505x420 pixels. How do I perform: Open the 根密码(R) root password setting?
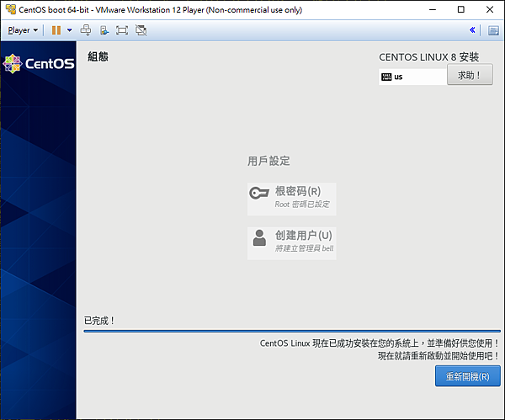[x=292, y=199]
